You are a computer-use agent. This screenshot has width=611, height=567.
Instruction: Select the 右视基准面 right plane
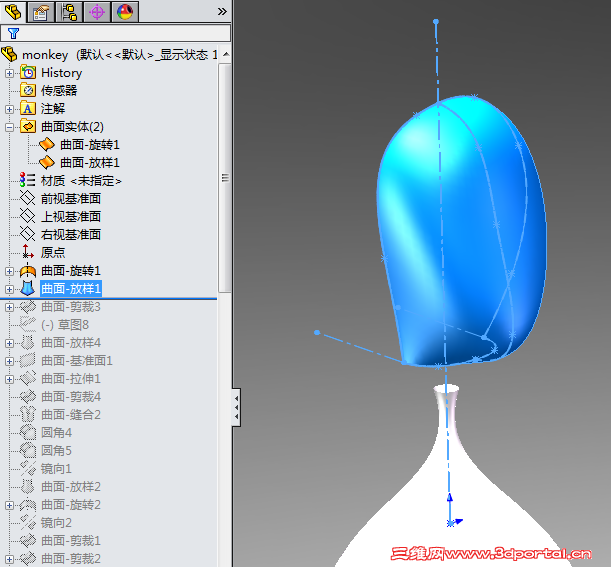point(71,235)
